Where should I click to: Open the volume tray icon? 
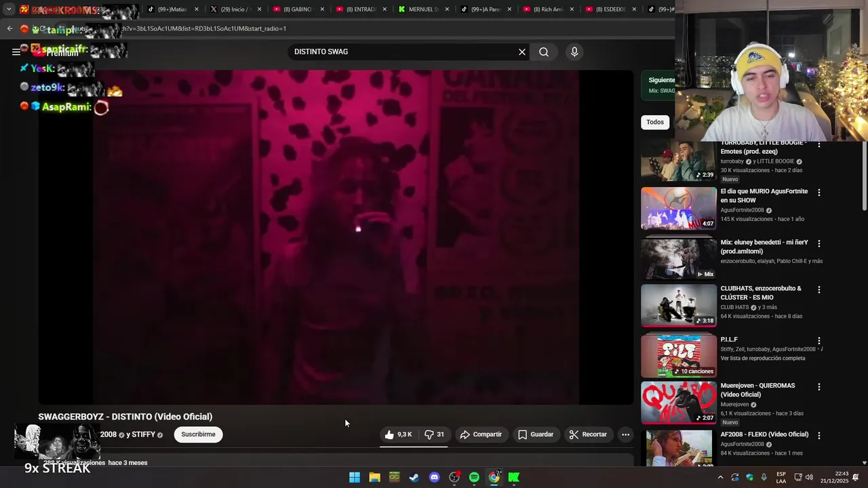809,477
